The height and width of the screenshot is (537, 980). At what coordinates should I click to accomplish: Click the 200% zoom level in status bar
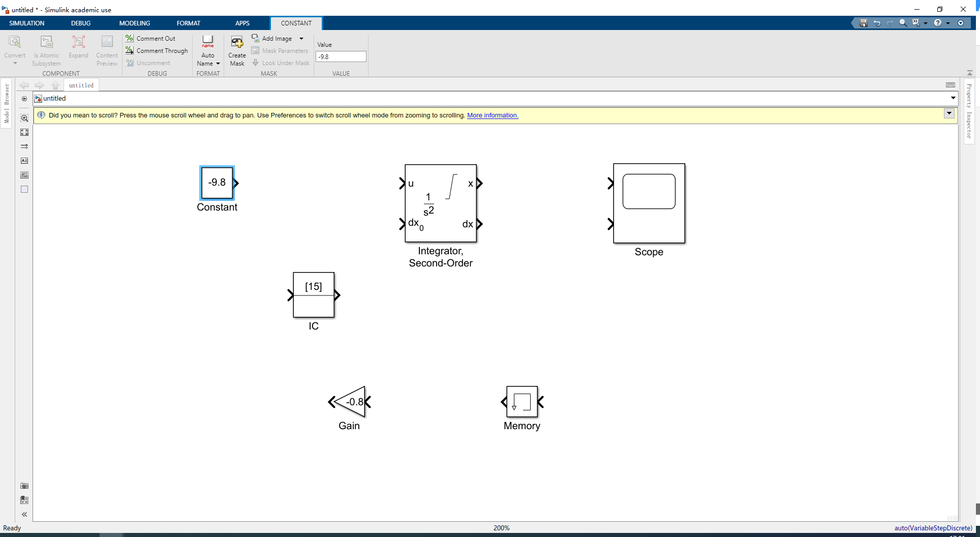pos(502,528)
